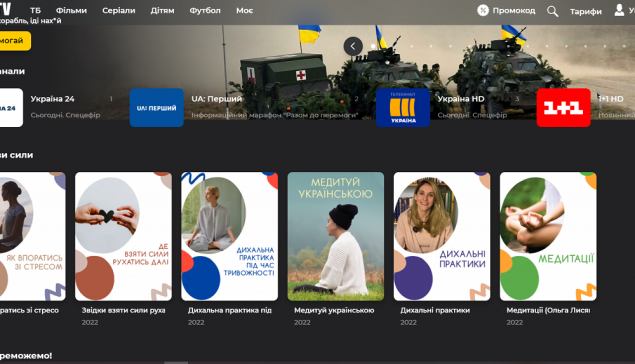Click the Промокод percent badge icon
The image size is (635, 364).
pyautogui.click(x=483, y=10)
